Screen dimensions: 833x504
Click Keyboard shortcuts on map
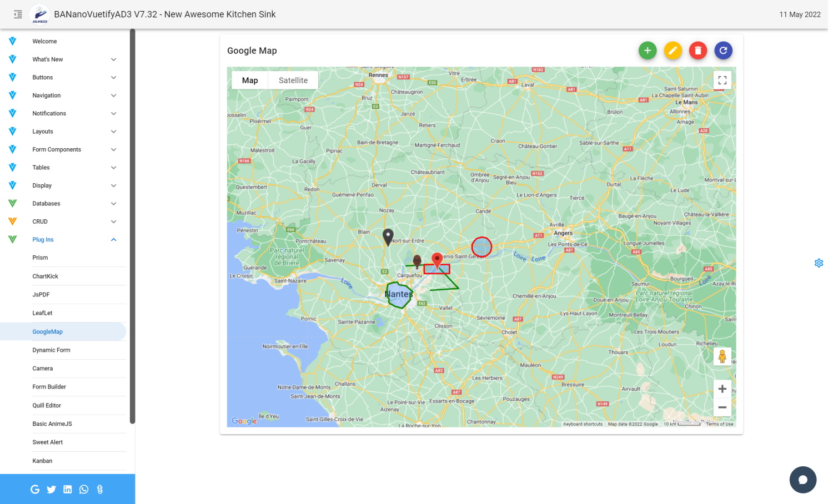(583, 424)
